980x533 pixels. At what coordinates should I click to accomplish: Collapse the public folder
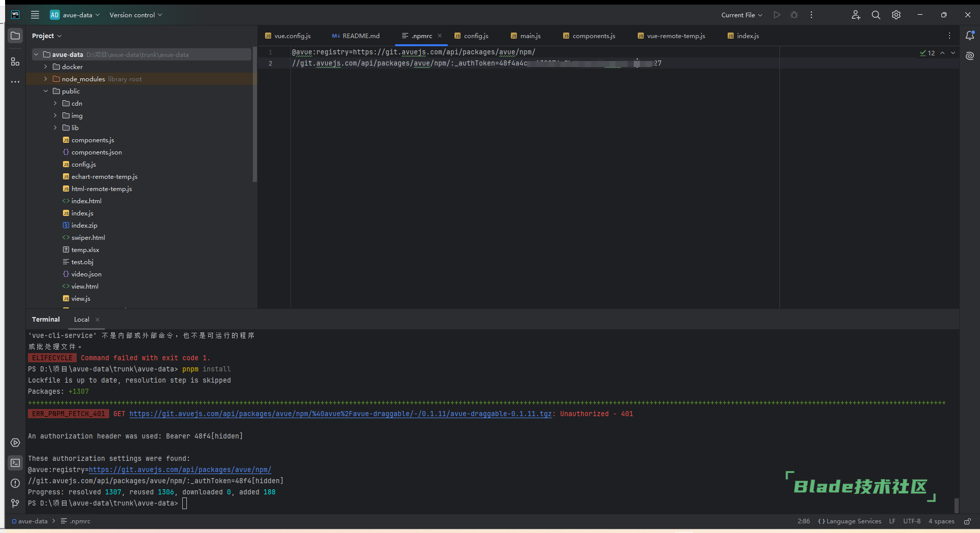46,91
